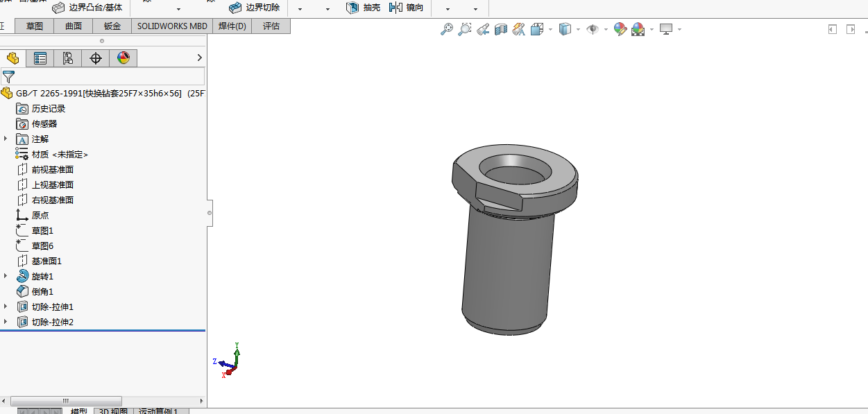Click the Display Style icon
This screenshot has width=868, height=414.
click(x=565, y=29)
